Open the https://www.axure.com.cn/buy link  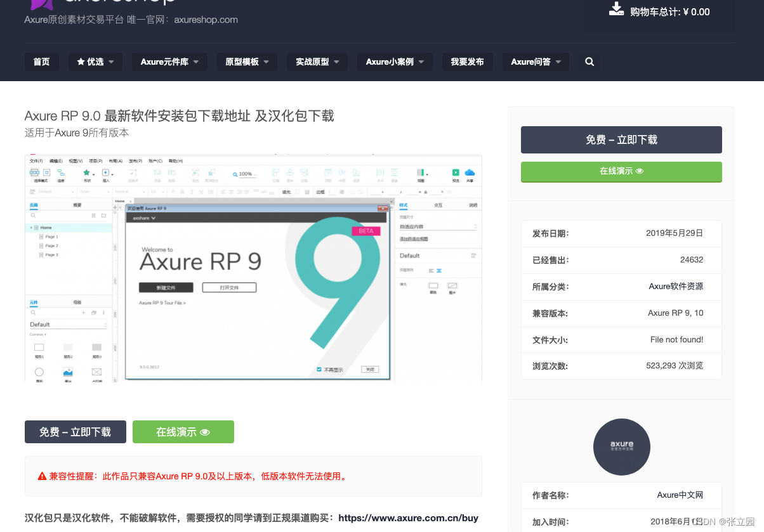point(408,517)
